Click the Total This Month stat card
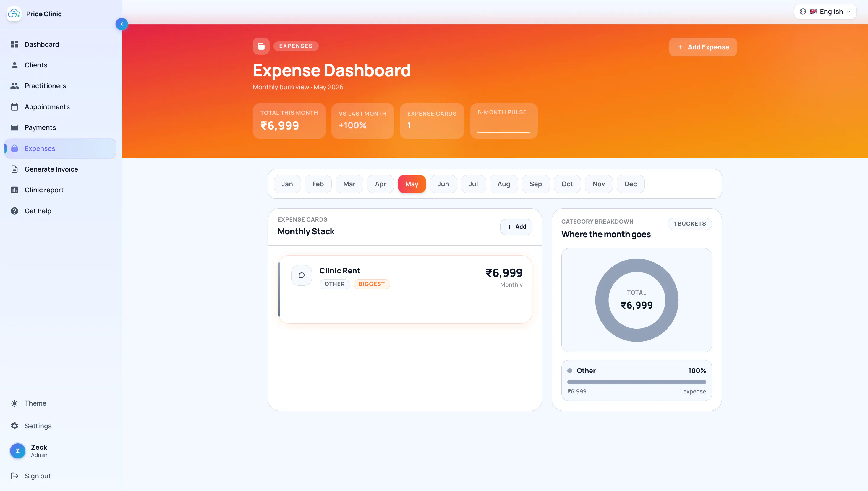 point(289,121)
